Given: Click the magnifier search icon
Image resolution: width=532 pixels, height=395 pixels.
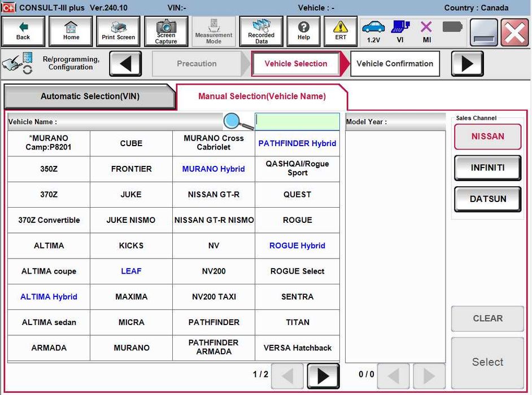Looking at the screenshot, I should coord(238,122).
